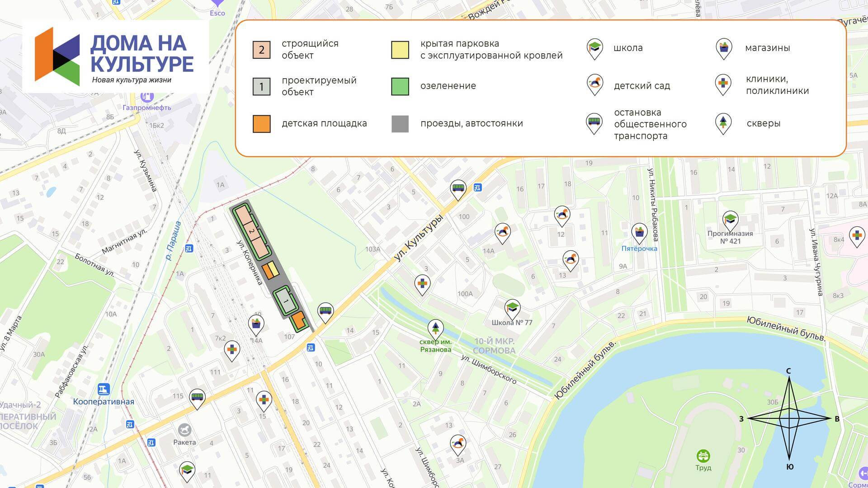Click bus stop pin beside designed building 1

point(325,313)
